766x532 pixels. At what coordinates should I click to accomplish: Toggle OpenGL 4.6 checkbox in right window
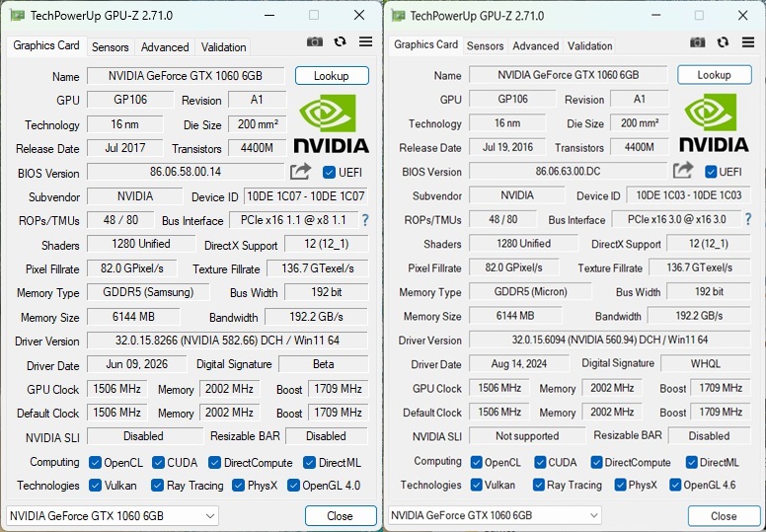pos(675,485)
